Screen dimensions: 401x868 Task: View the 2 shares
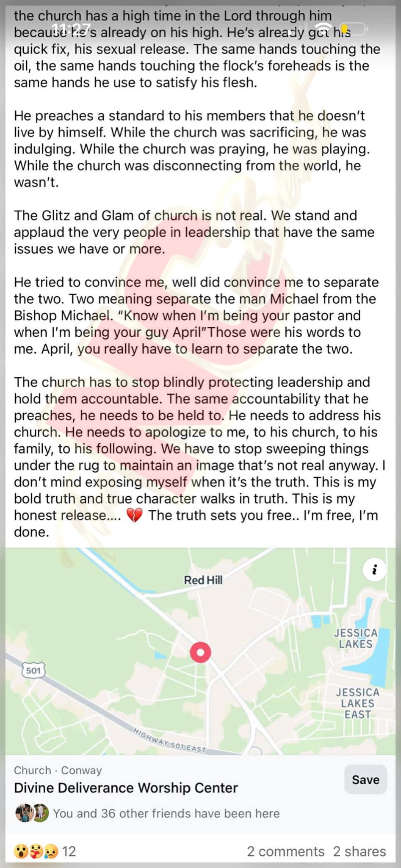[360, 851]
